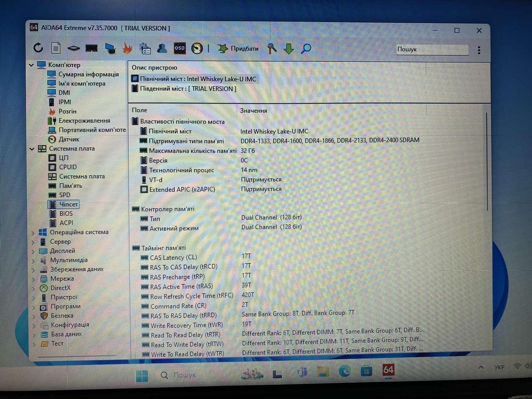Select Північний міст Intel Whiskey Lake-U IMC

(194, 79)
